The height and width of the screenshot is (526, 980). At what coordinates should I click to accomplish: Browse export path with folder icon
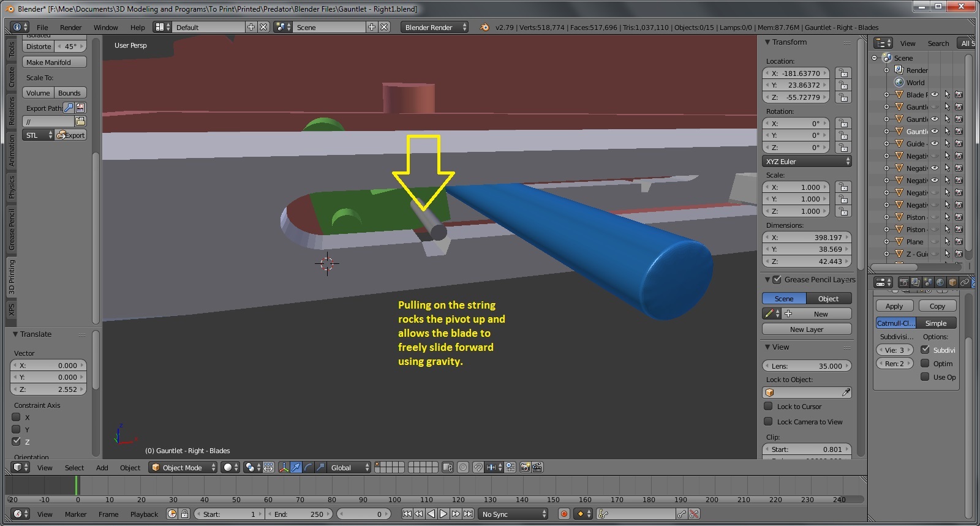[x=80, y=121]
